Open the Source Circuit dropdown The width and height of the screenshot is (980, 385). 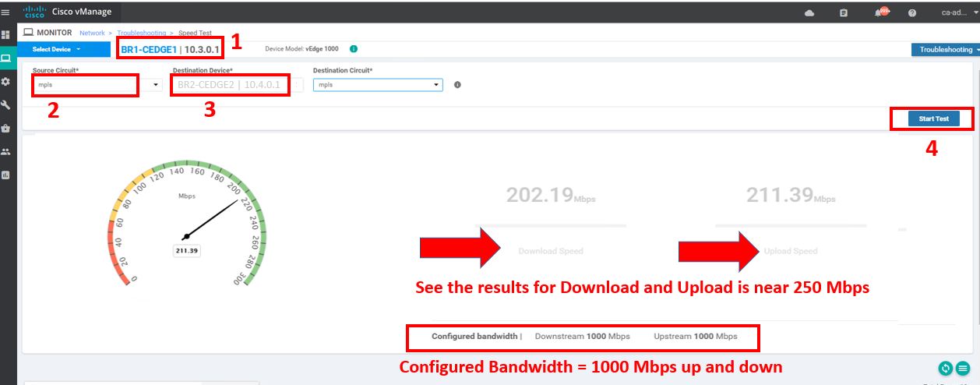point(97,84)
